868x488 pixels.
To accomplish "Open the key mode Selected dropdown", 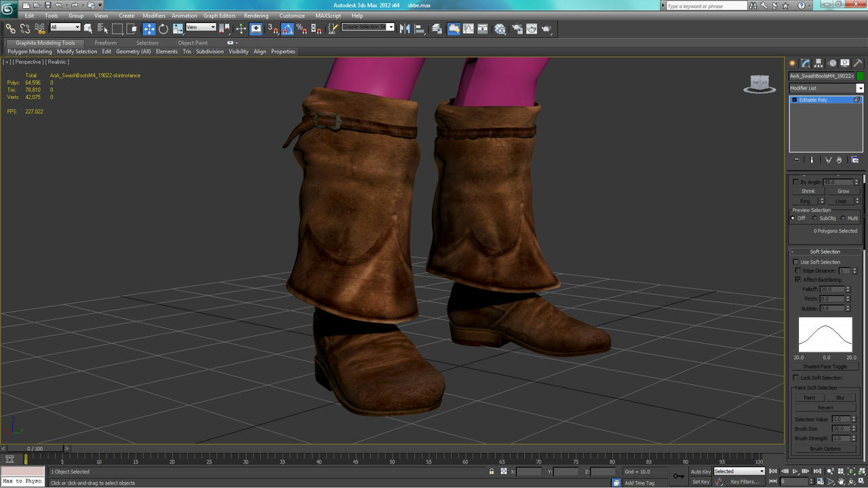I will coord(739,472).
